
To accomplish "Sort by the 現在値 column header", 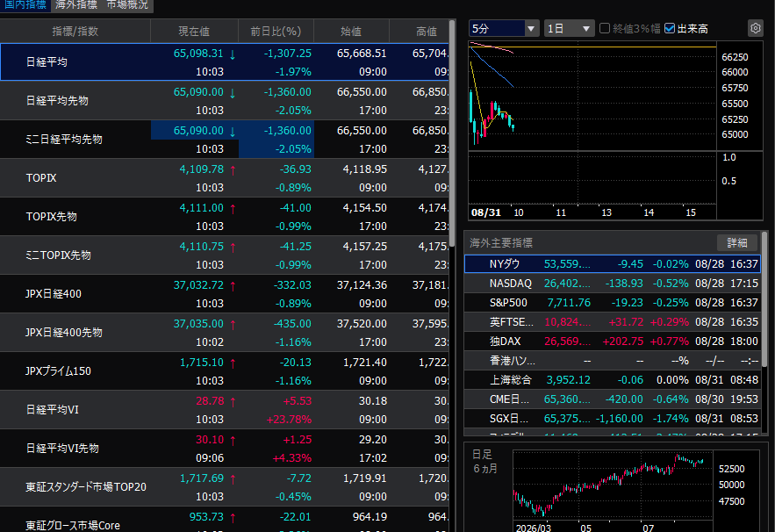I will pyautogui.click(x=194, y=31).
